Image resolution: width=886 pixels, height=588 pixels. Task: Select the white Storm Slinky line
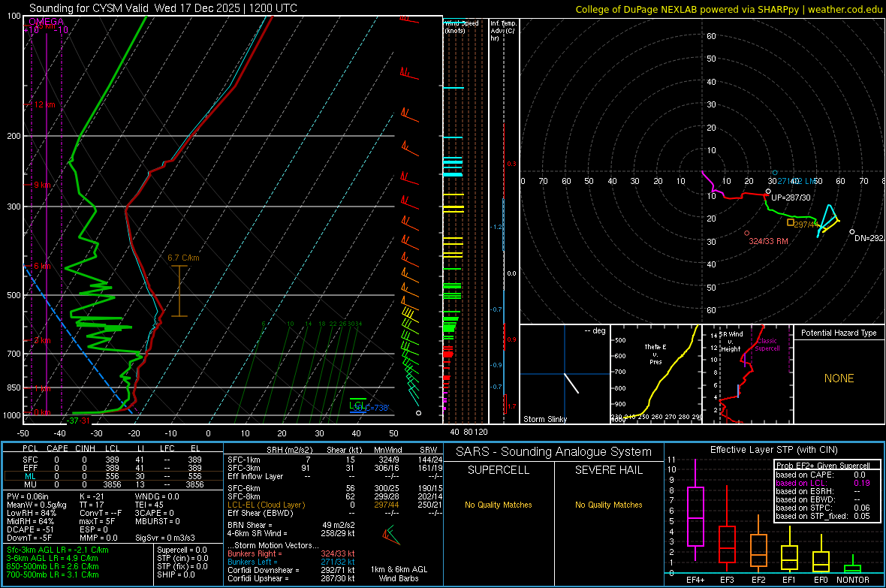click(x=571, y=383)
